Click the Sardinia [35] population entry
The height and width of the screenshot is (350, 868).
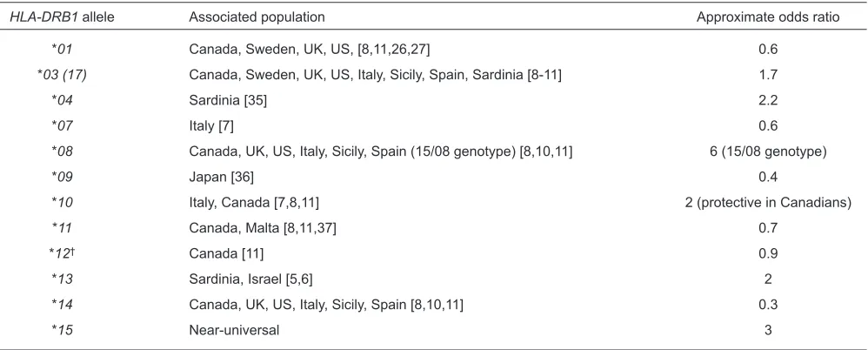[228, 101]
